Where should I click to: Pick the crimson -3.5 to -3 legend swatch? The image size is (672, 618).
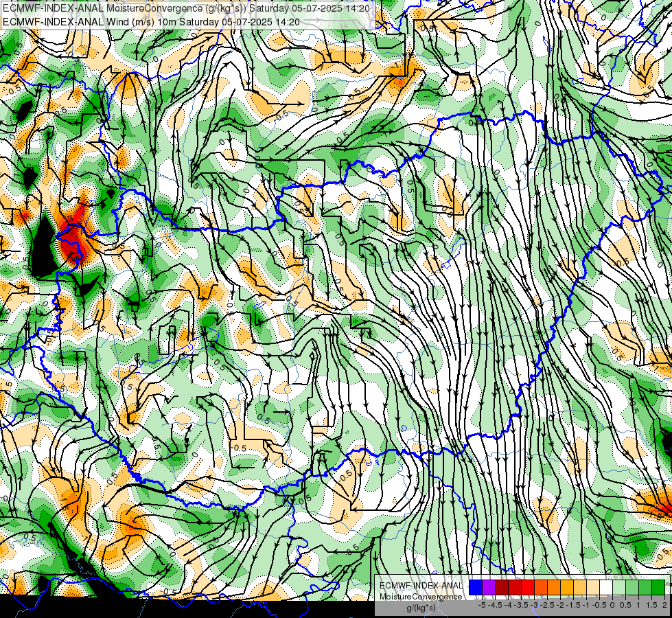click(515, 588)
